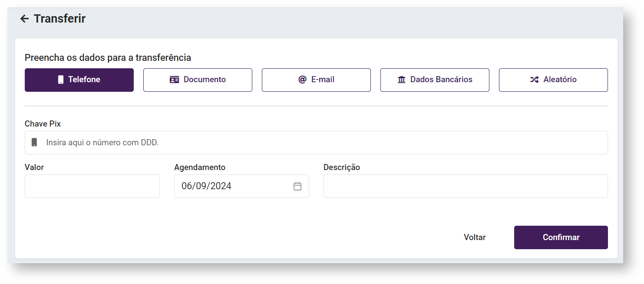
Task: Click the phone icon in Chave Pix field
Action: coord(34,143)
